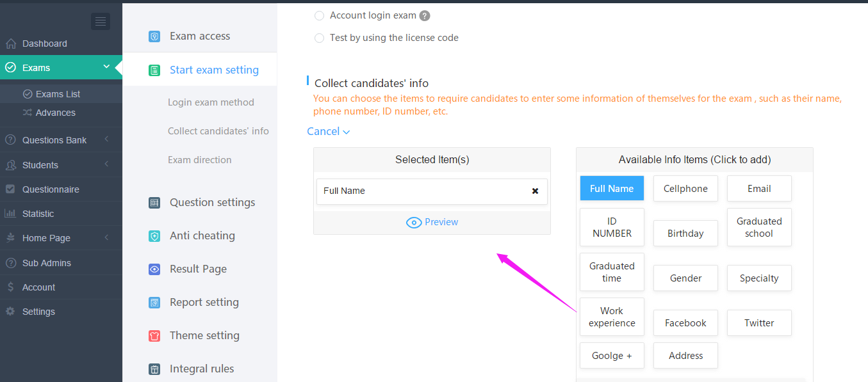Click the Theme setting shirt icon
This screenshot has height=382, width=868.
(x=154, y=336)
